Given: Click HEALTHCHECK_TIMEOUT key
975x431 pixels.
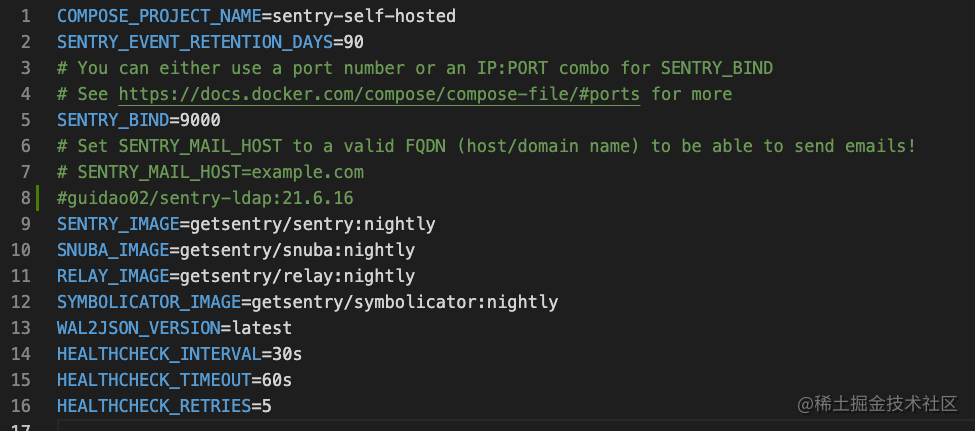Looking at the screenshot, I should (x=154, y=380).
